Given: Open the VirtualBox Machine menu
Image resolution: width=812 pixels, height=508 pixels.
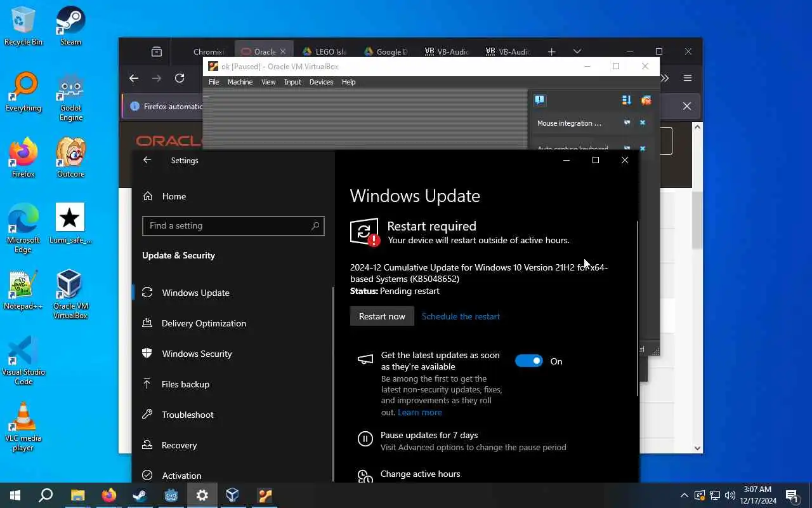Looking at the screenshot, I should coord(240,82).
